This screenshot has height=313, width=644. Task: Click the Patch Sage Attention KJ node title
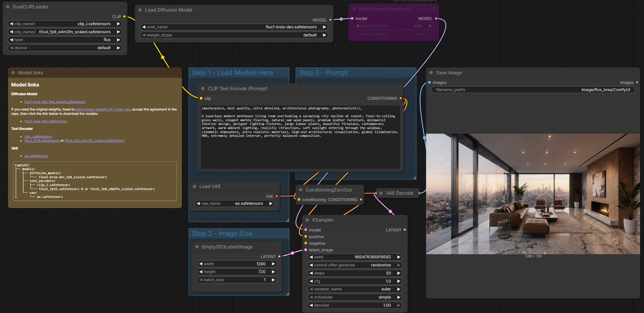385,9
